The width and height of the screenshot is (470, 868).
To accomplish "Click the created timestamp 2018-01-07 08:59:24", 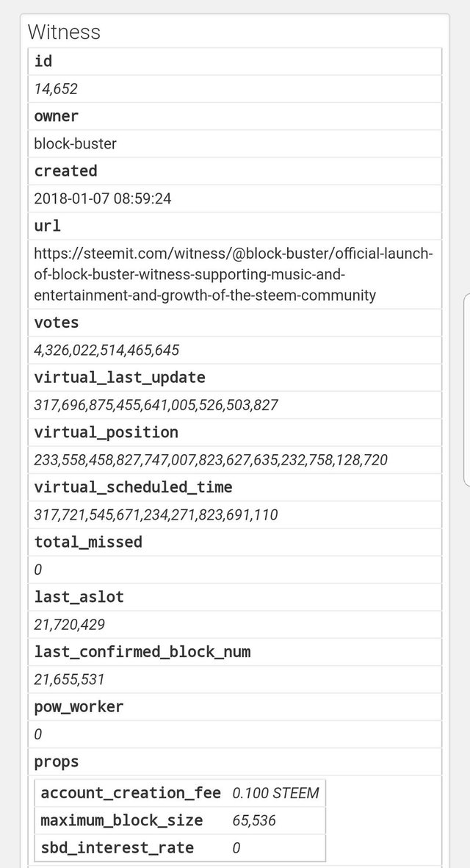I will point(103,198).
